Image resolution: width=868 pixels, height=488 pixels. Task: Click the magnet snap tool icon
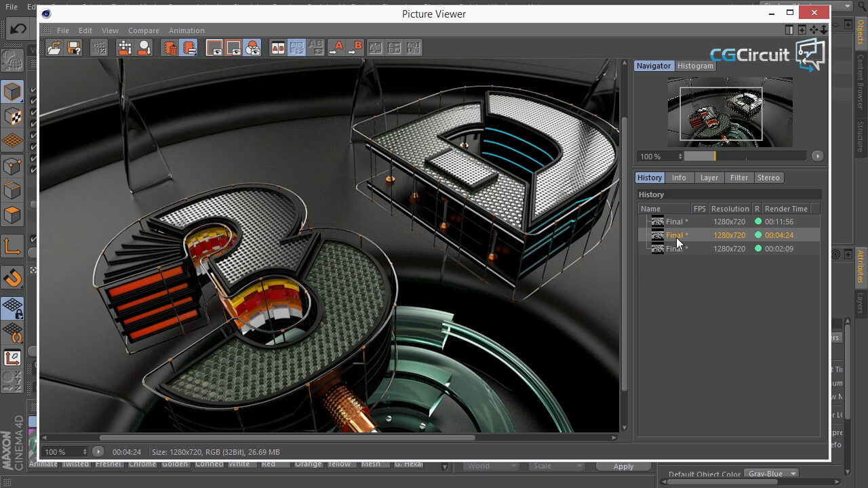(12, 278)
